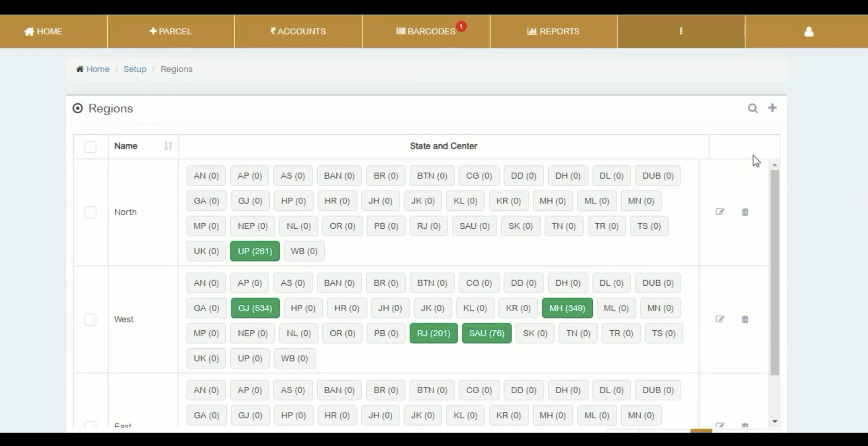Click the home icon in the breadcrumb

(x=80, y=69)
